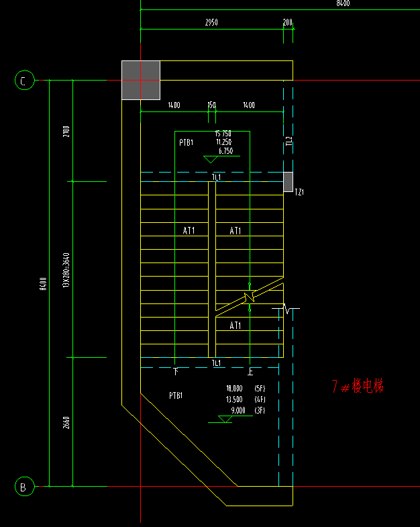Screen dimensions: 420x527
Task: Select the PTB1 label beside 15.750
Action: tap(186, 142)
